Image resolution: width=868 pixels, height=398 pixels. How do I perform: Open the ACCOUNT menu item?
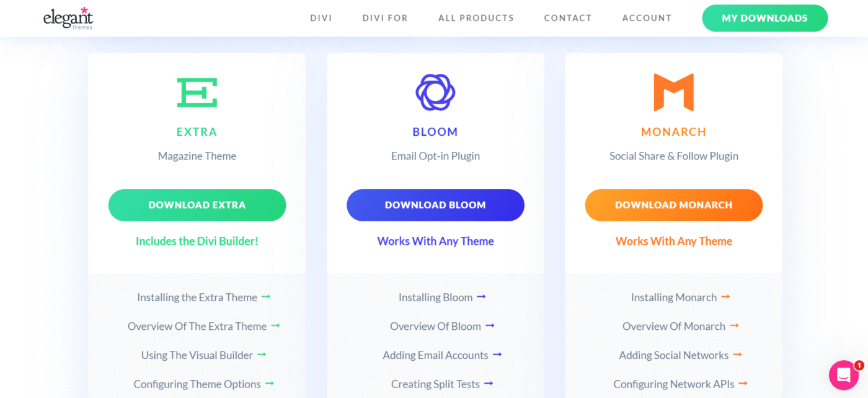pyautogui.click(x=647, y=18)
